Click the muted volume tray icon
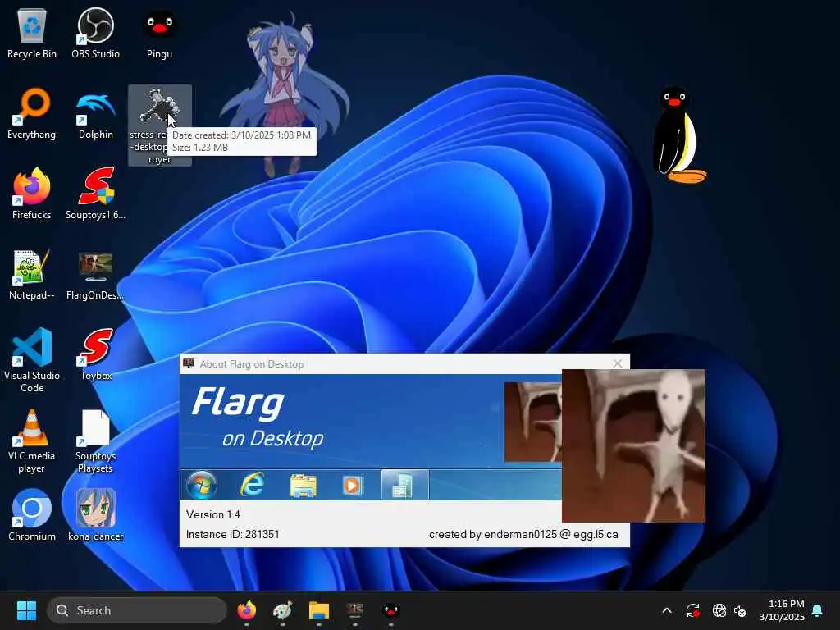The width and height of the screenshot is (840, 630). pos(740,610)
